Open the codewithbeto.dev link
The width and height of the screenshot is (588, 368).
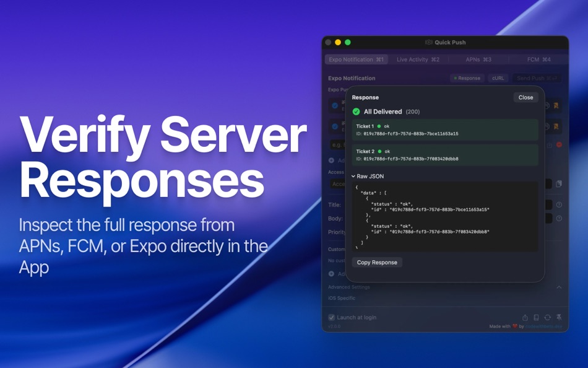[x=542, y=326]
